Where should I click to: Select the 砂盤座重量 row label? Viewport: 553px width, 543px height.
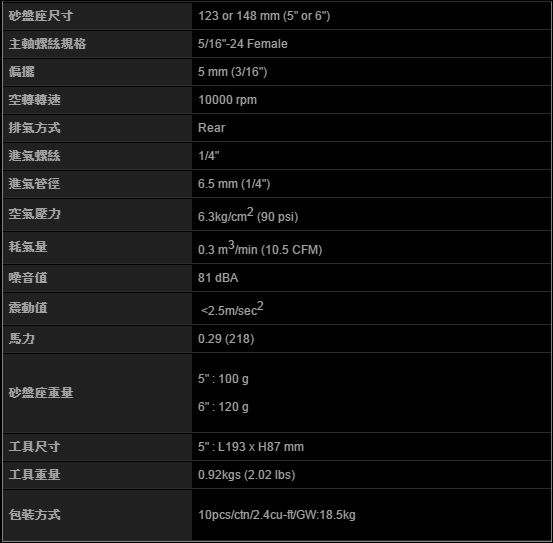coord(97,393)
